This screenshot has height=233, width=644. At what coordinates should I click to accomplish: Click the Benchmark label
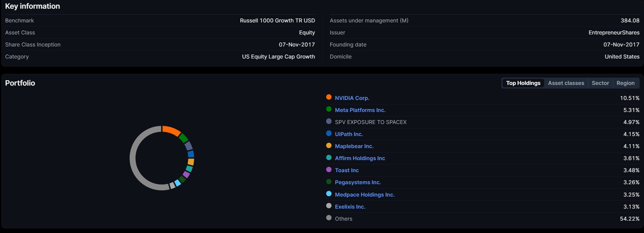19,20
